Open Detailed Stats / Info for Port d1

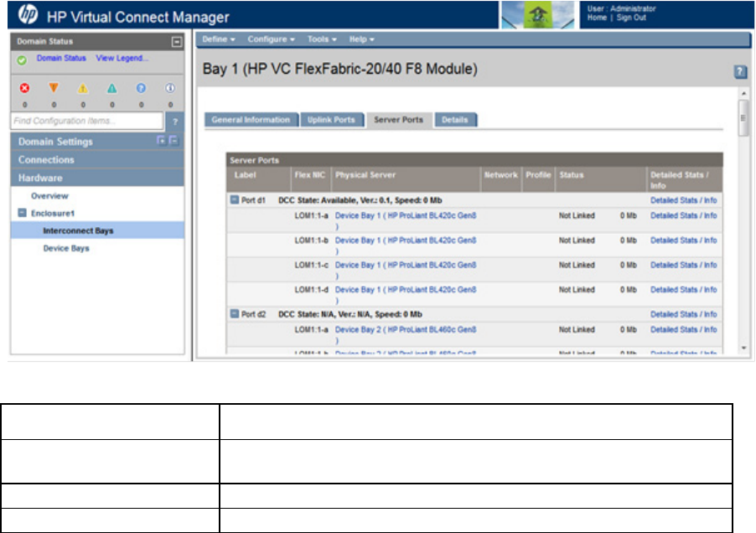click(x=683, y=200)
